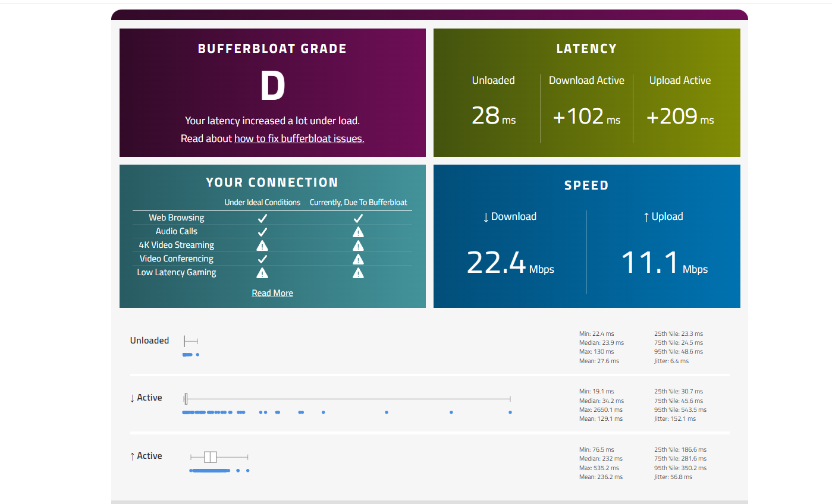
Task: Click the Web Browsing ideal conditions checkmark
Action: 262,218
